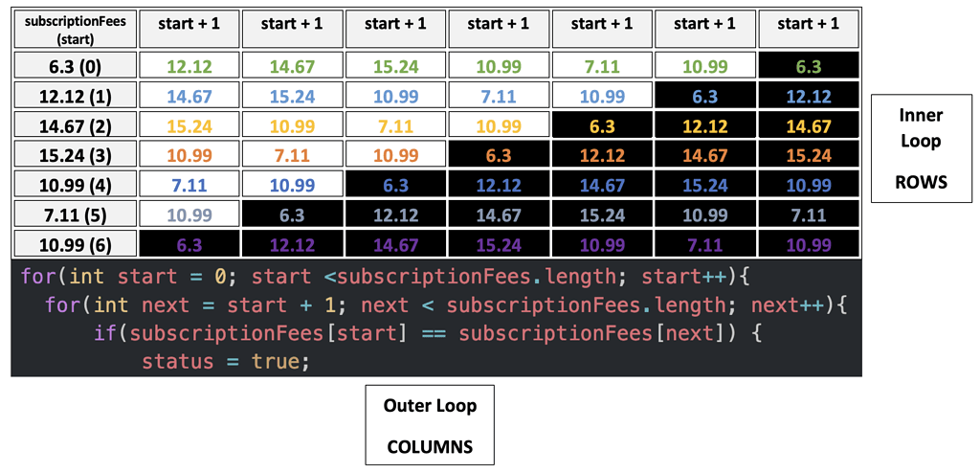Screen dimensions: 980x473
Task: Select the row header 10.99 (4)
Action: click(x=75, y=184)
